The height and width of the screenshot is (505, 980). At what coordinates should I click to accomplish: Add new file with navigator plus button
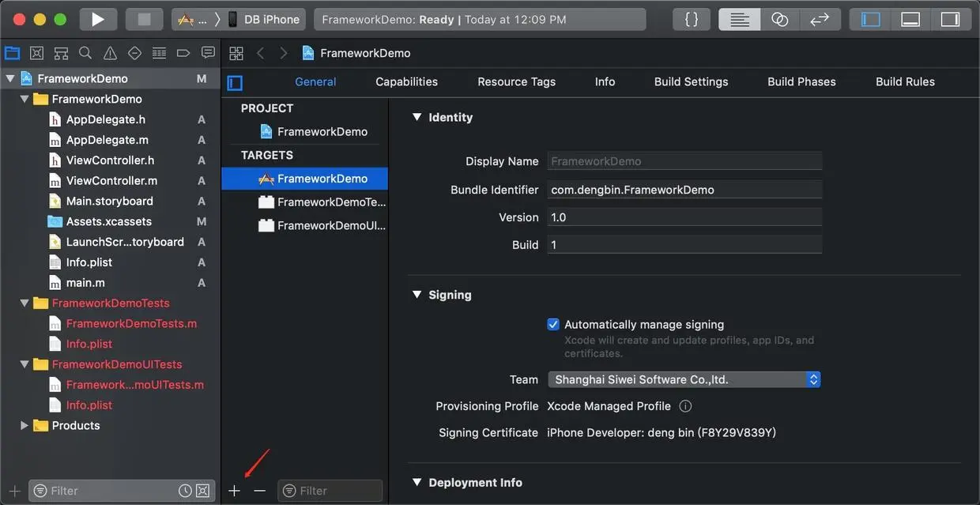tap(14, 491)
